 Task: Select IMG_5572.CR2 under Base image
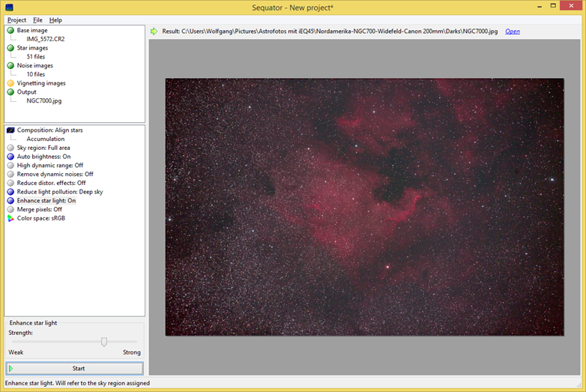pyautogui.click(x=45, y=39)
